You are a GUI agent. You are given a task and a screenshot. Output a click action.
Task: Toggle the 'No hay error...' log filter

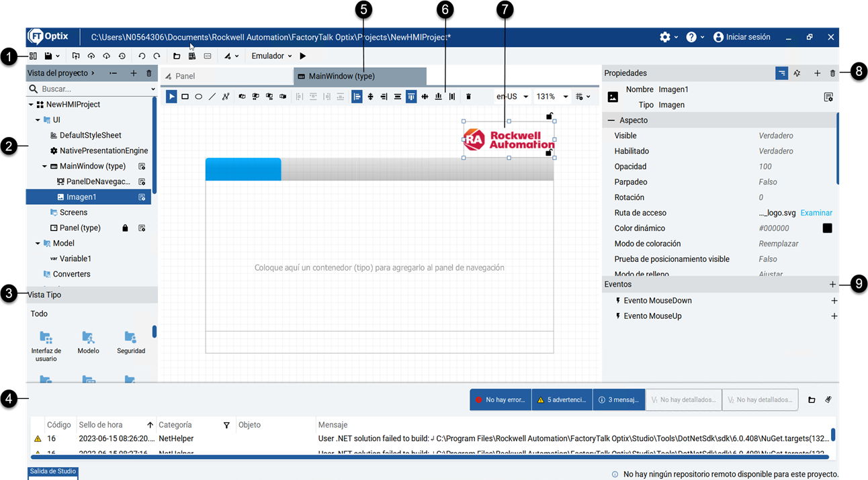tap(501, 400)
